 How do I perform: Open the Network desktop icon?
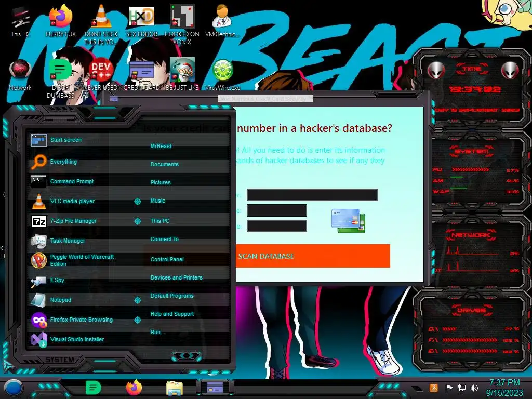point(20,75)
